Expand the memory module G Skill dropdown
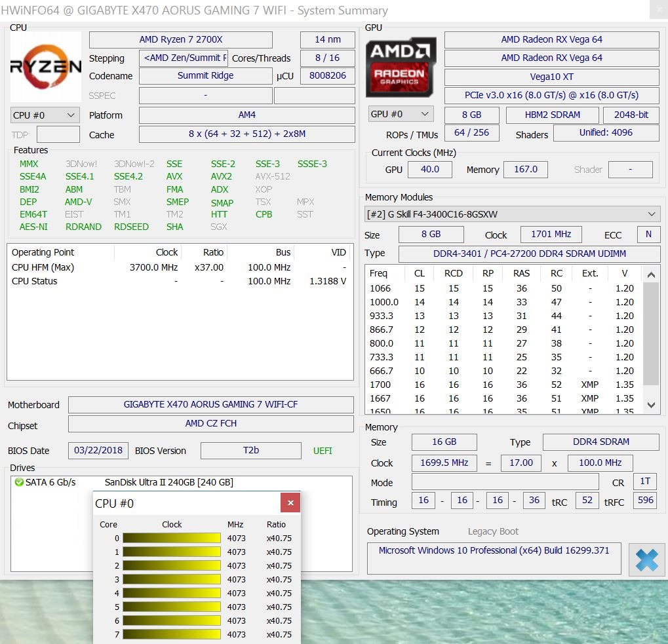The height and width of the screenshot is (644, 668). point(512,214)
